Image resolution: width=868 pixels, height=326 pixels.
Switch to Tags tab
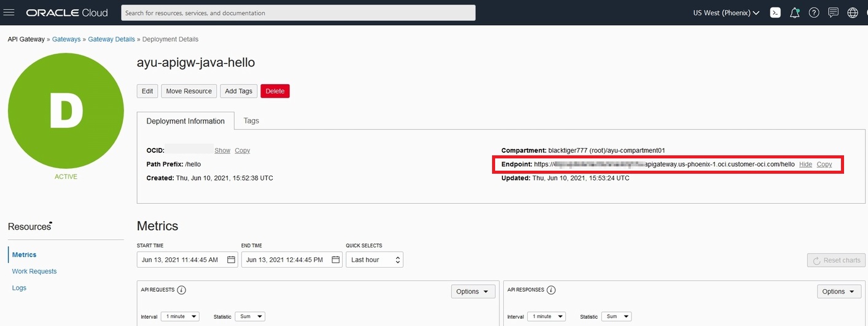coord(251,121)
